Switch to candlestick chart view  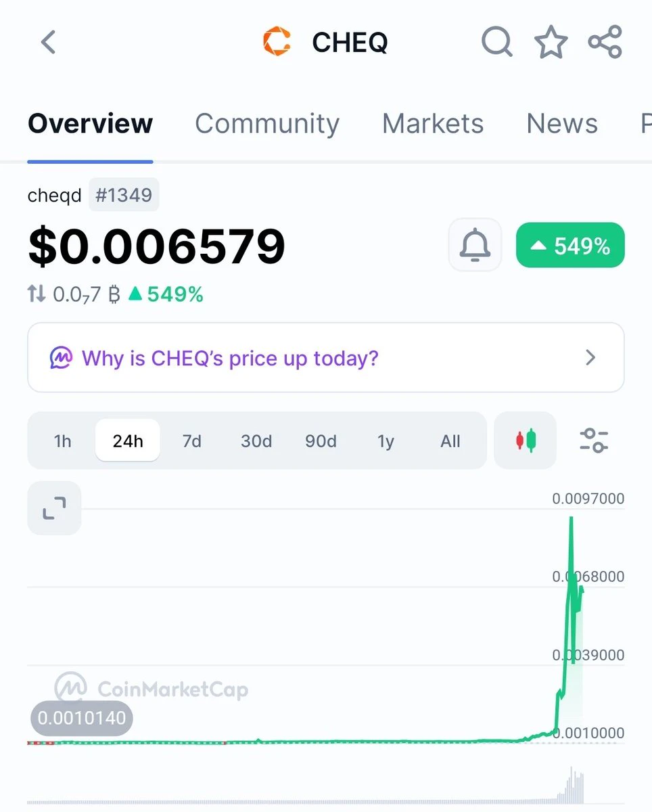526,441
